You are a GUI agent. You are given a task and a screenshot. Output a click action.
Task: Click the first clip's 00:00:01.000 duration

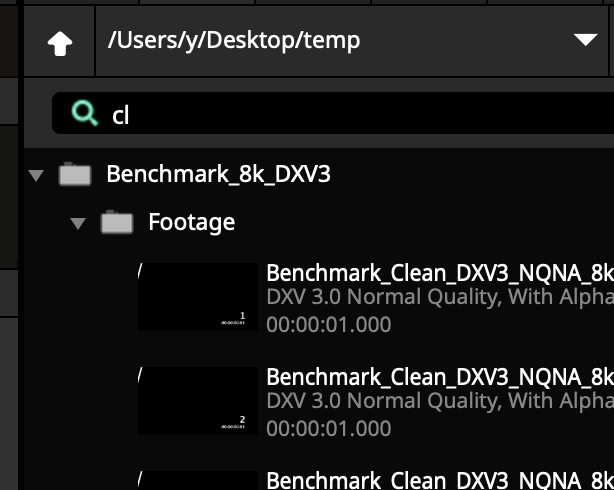(328, 324)
